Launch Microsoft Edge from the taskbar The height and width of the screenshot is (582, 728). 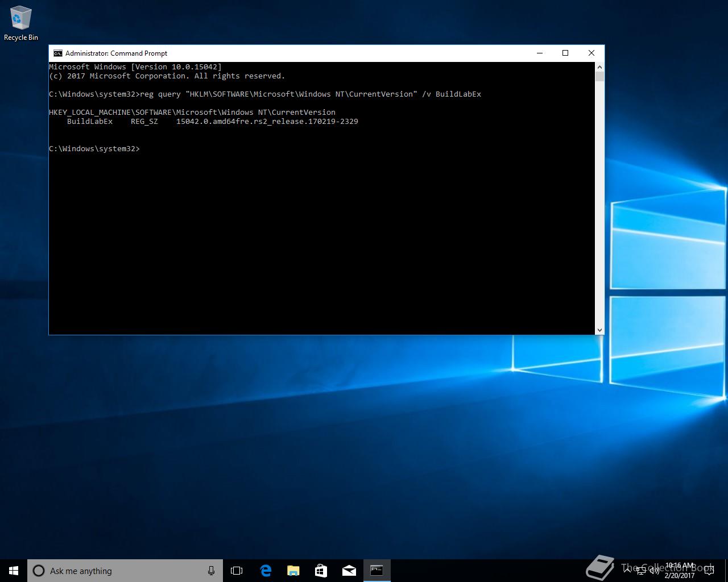point(265,571)
